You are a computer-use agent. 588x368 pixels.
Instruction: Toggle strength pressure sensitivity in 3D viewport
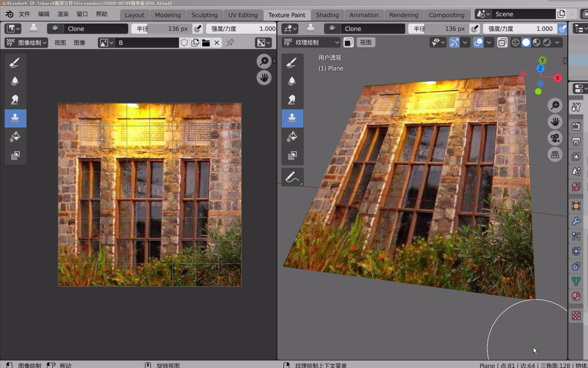562,29
